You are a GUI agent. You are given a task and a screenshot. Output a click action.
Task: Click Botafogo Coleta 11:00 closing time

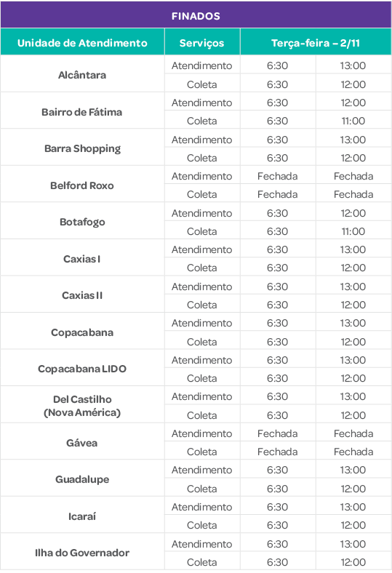point(353,231)
